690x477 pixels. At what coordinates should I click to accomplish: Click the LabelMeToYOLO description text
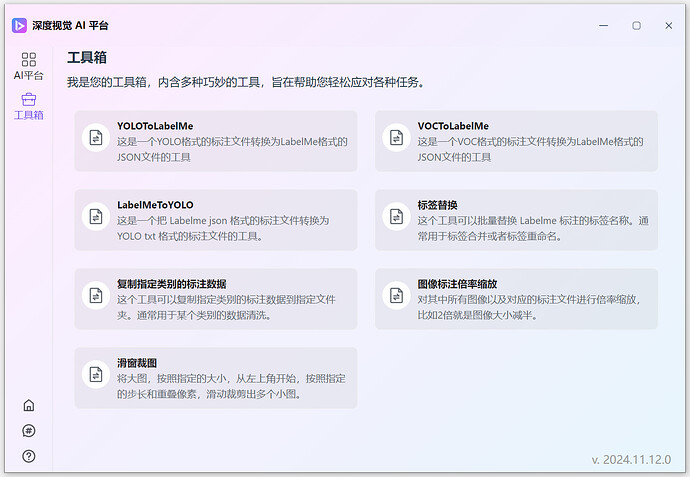point(223,228)
